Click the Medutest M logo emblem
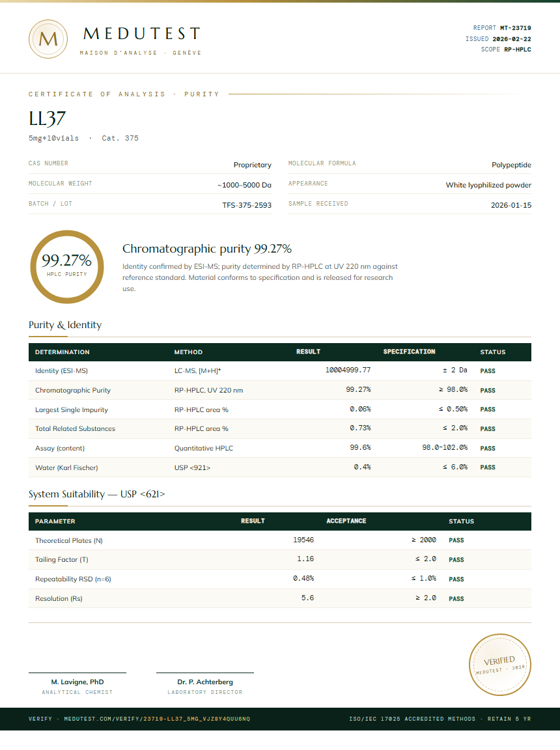This screenshot has height=750, width=560. pyautogui.click(x=48, y=39)
